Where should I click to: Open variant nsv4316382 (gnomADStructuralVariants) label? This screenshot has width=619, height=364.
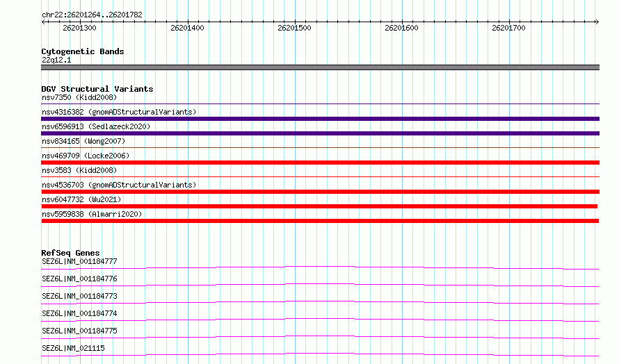tap(119, 112)
